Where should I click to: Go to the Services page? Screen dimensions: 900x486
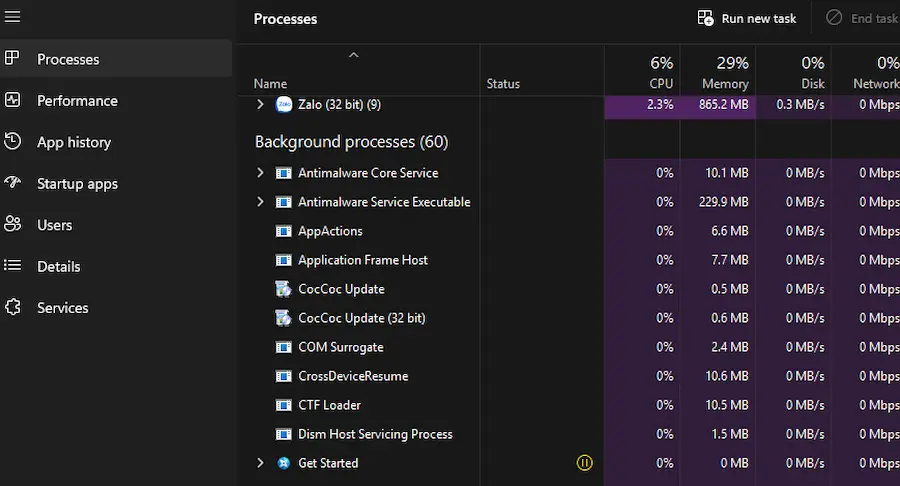coord(63,308)
